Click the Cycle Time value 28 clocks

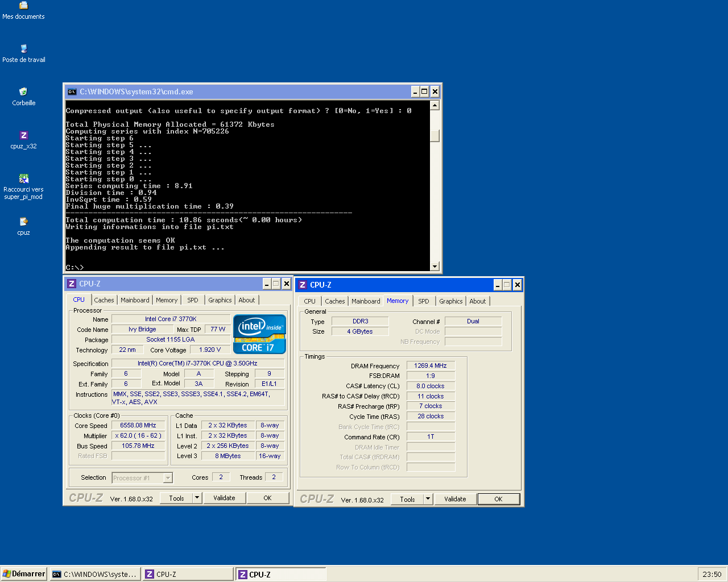(x=431, y=416)
